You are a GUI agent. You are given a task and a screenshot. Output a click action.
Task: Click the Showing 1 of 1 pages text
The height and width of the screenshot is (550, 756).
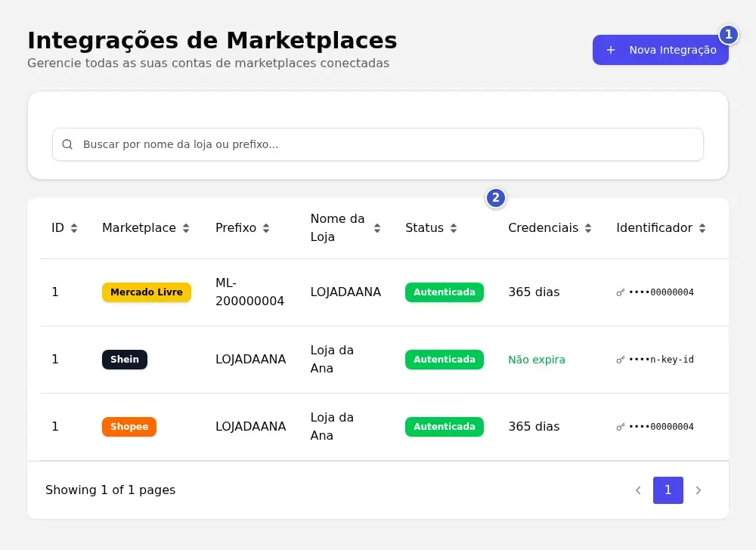(110, 490)
